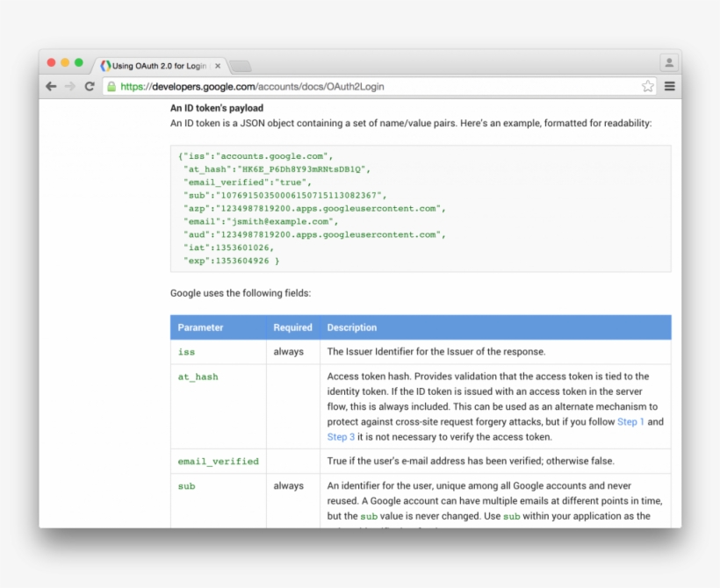
Task: Reload the current page
Action: coord(90,86)
